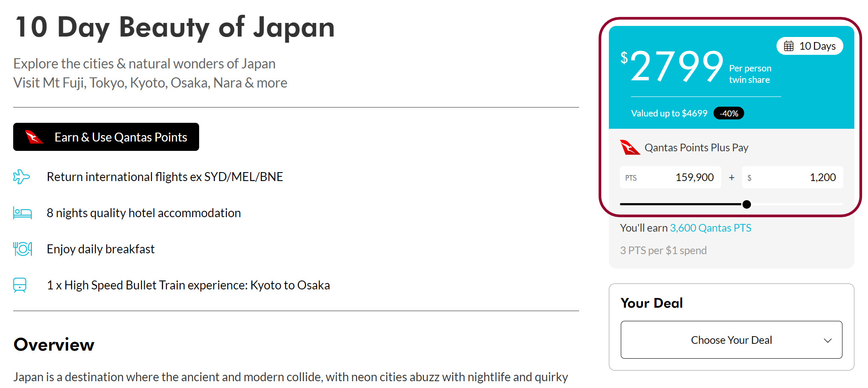This screenshot has height=388, width=868.
Task: Click the airplane flights icon
Action: [21, 177]
